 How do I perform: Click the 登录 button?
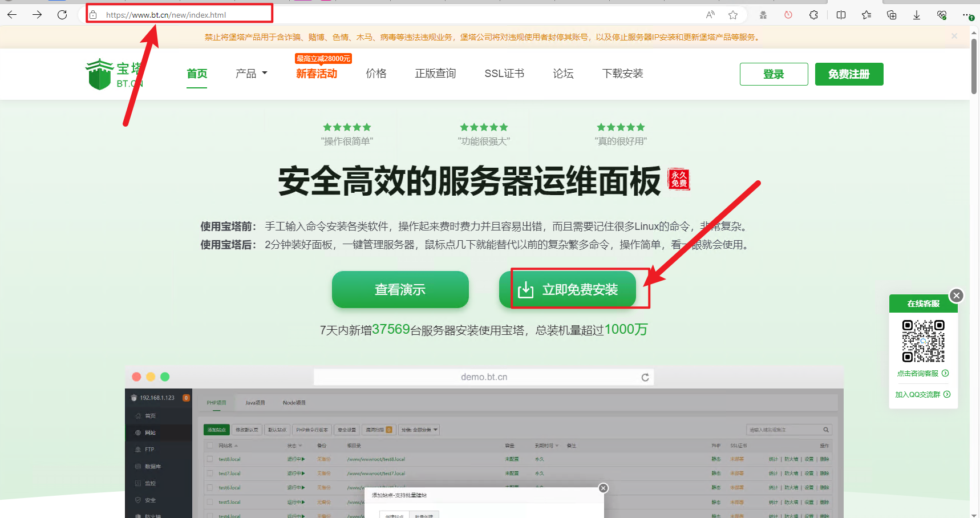point(774,74)
